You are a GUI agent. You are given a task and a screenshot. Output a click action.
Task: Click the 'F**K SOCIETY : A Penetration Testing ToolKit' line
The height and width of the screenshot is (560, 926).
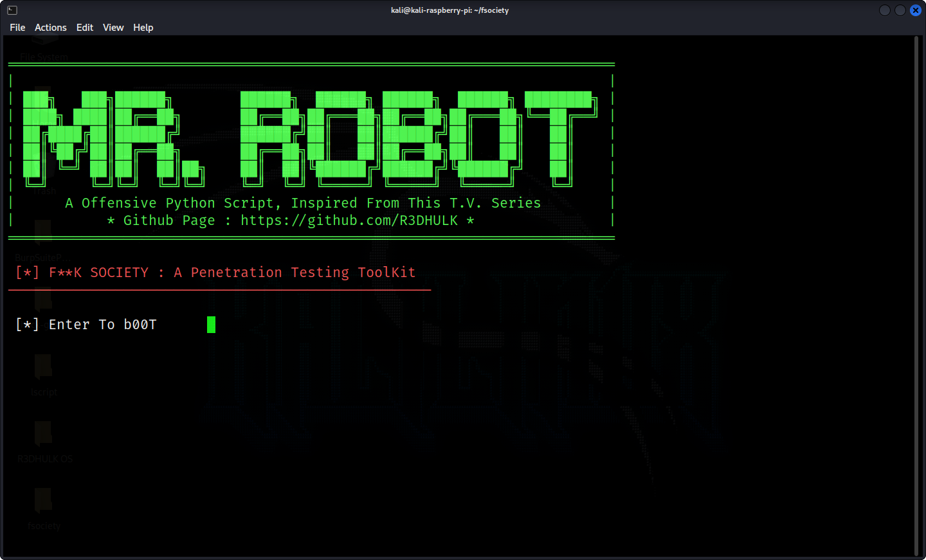click(x=215, y=273)
